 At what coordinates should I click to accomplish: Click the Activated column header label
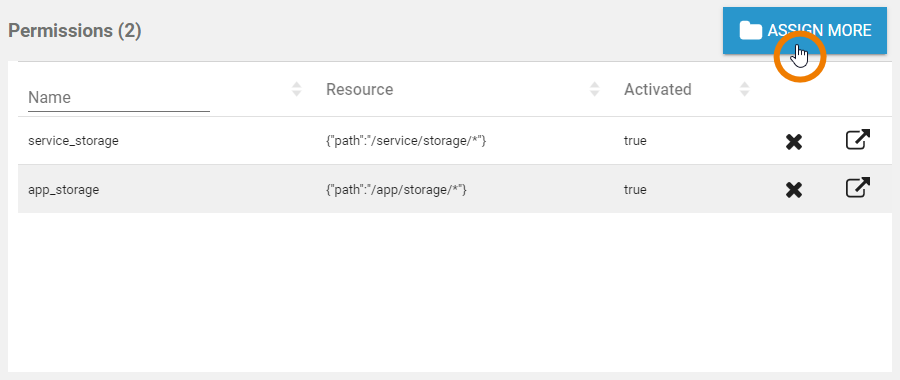point(658,90)
